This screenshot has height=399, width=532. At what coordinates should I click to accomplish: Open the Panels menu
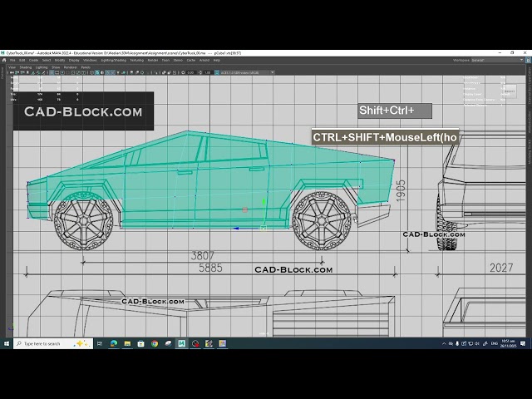[86, 67]
